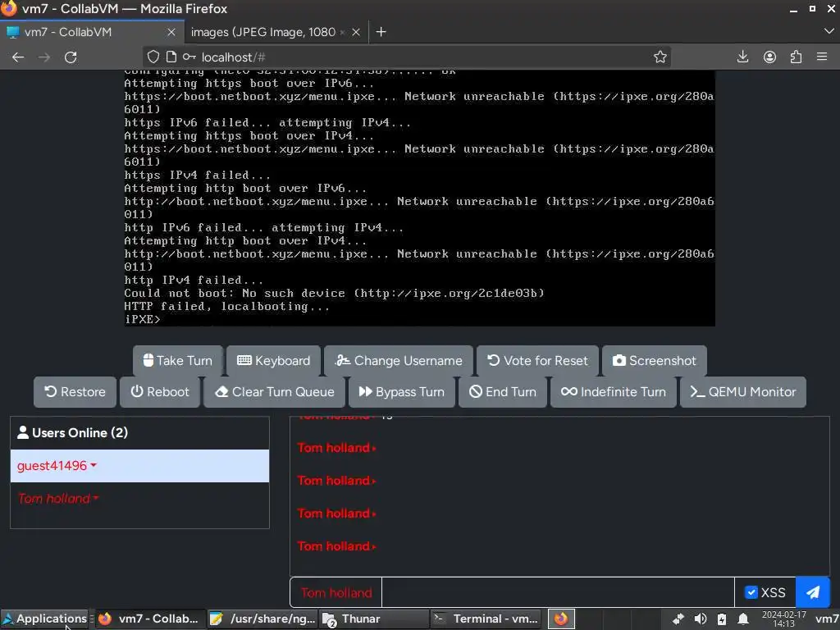The width and height of the screenshot is (840, 630).
Task: Open the on-screen Keyboard
Action: [x=274, y=361]
